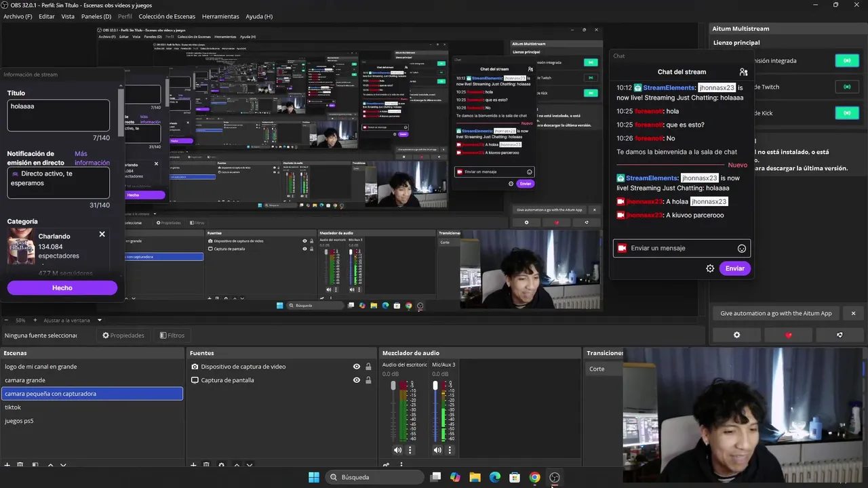The width and height of the screenshot is (868, 488).
Task: Toggle visibility of Captura de pantalla source
Action: click(357, 380)
